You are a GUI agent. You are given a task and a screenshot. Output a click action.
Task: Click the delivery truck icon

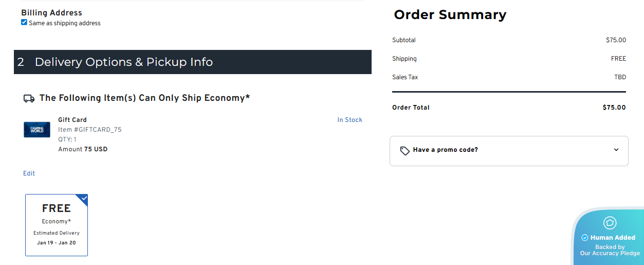point(29,98)
